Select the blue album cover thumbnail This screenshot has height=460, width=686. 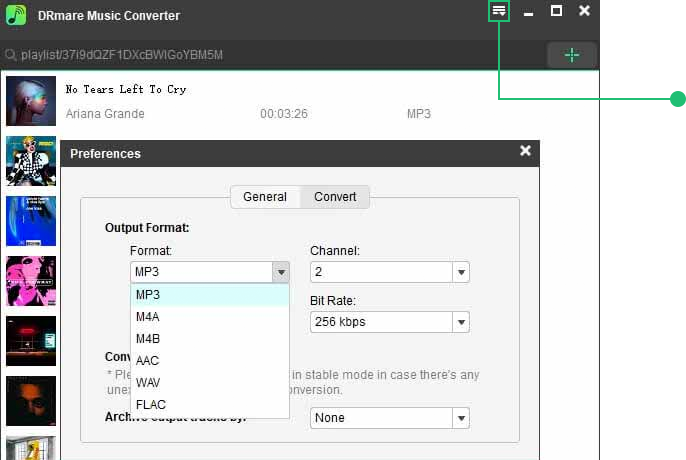(x=31, y=221)
